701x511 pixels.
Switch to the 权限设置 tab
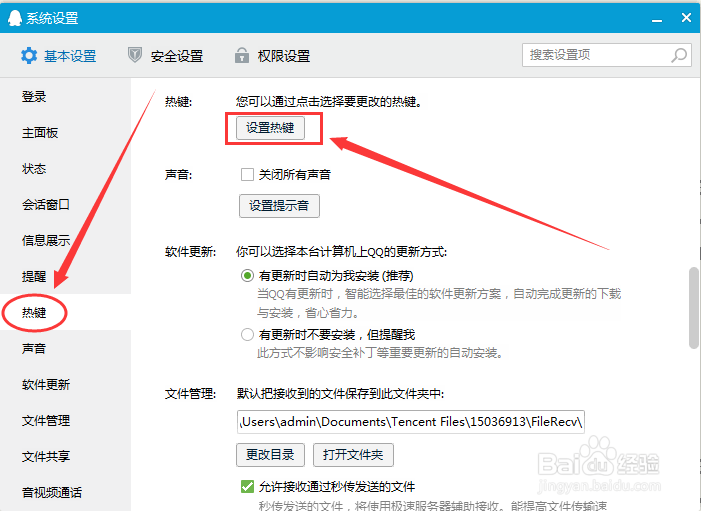point(272,56)
